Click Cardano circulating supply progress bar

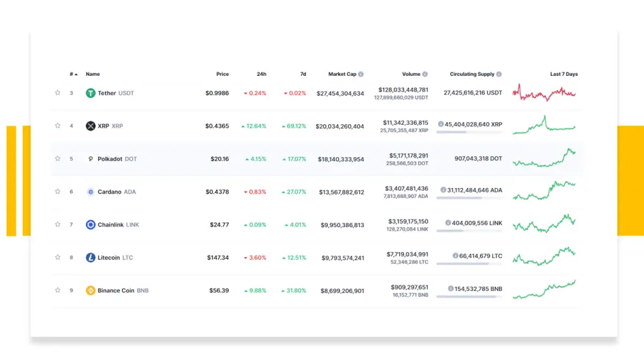point(469,198)
